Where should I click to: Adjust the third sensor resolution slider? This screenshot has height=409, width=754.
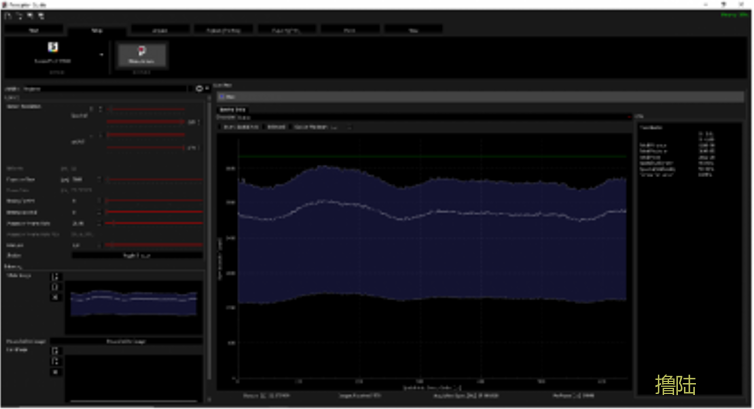[146, 135]
